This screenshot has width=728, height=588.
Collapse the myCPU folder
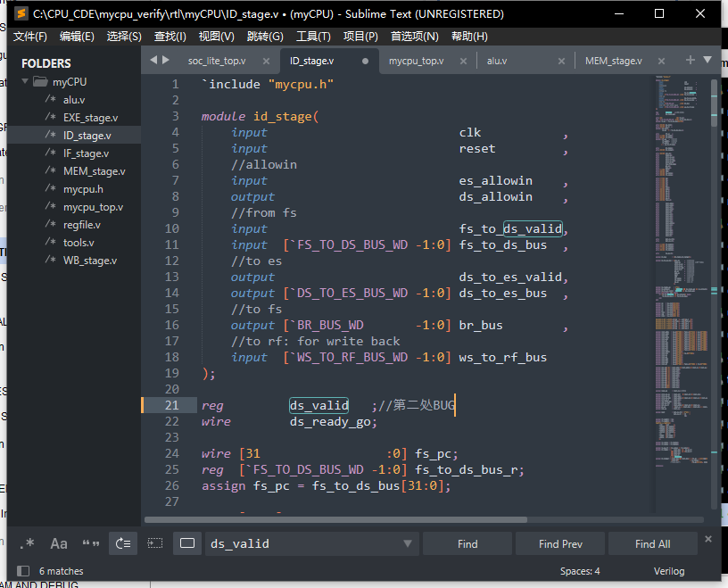point(25,81)
